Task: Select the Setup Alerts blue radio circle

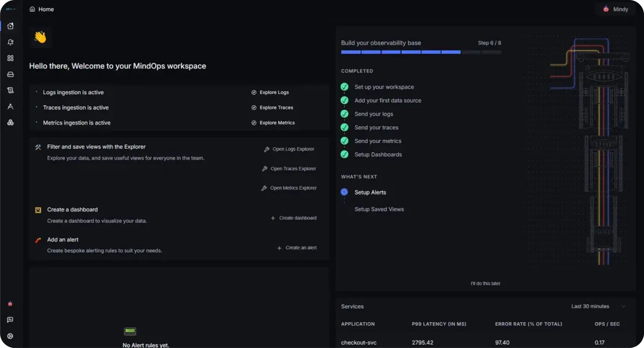Action: tap(344, 192)
